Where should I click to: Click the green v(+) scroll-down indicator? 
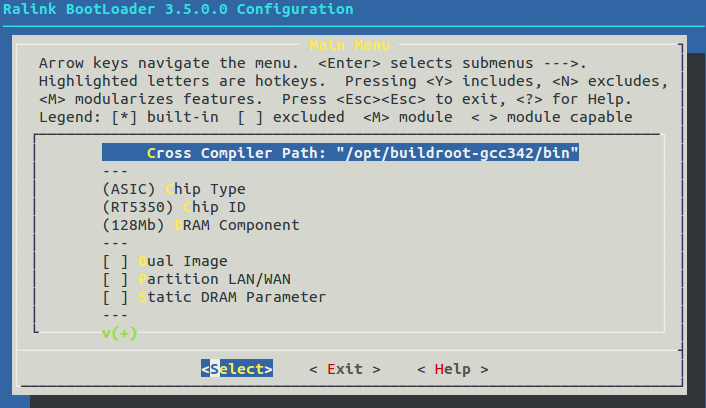[119, 333]
